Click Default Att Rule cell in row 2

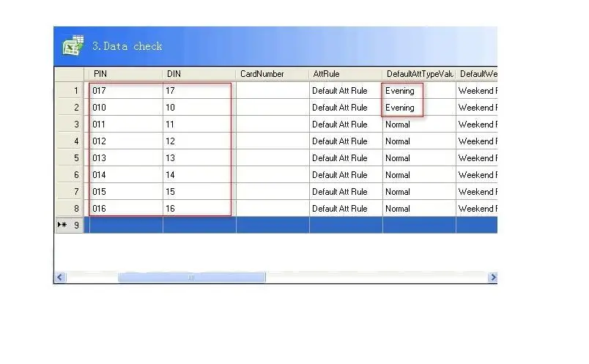pyautogui.click(x=346, y=108)
